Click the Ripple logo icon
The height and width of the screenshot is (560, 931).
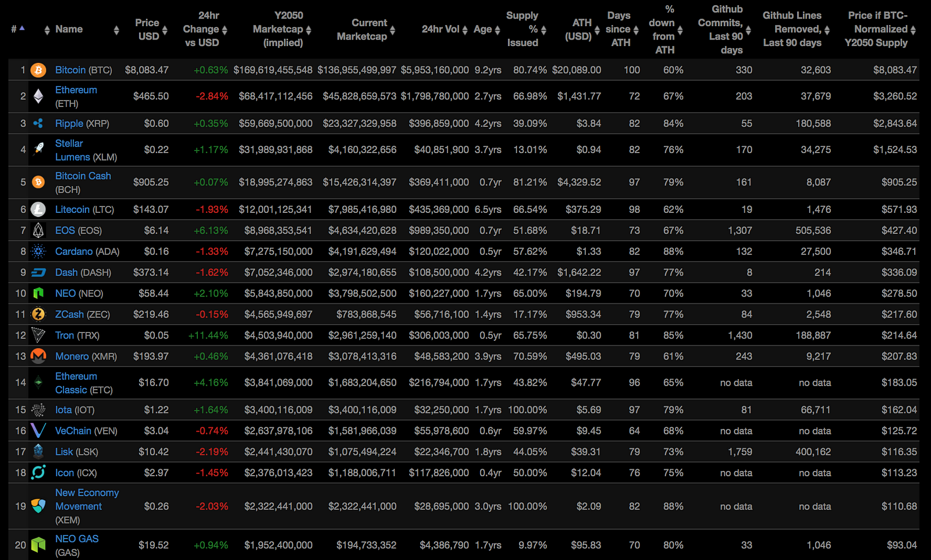click(38, 123)
